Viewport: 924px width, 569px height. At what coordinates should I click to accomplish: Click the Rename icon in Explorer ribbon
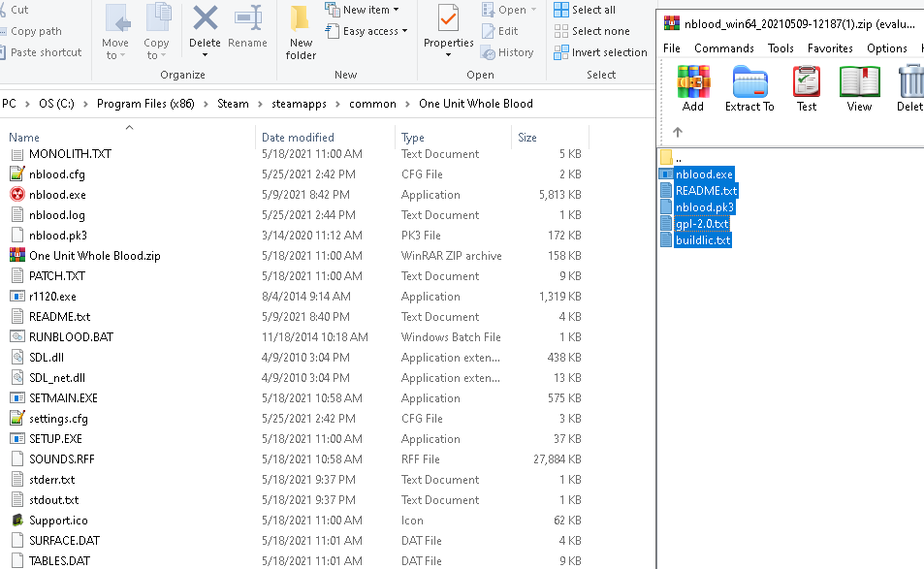pyautogui.click(x=247, y=18)
